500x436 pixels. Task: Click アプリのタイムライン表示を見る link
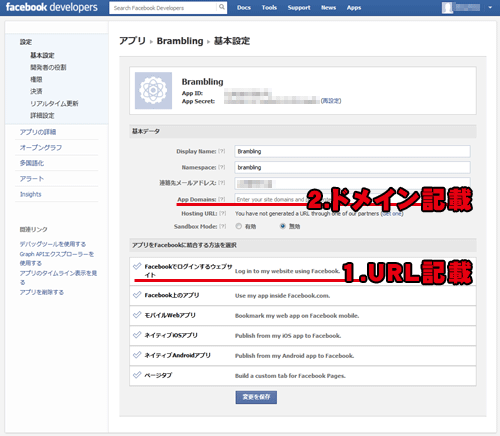[58, 278]
